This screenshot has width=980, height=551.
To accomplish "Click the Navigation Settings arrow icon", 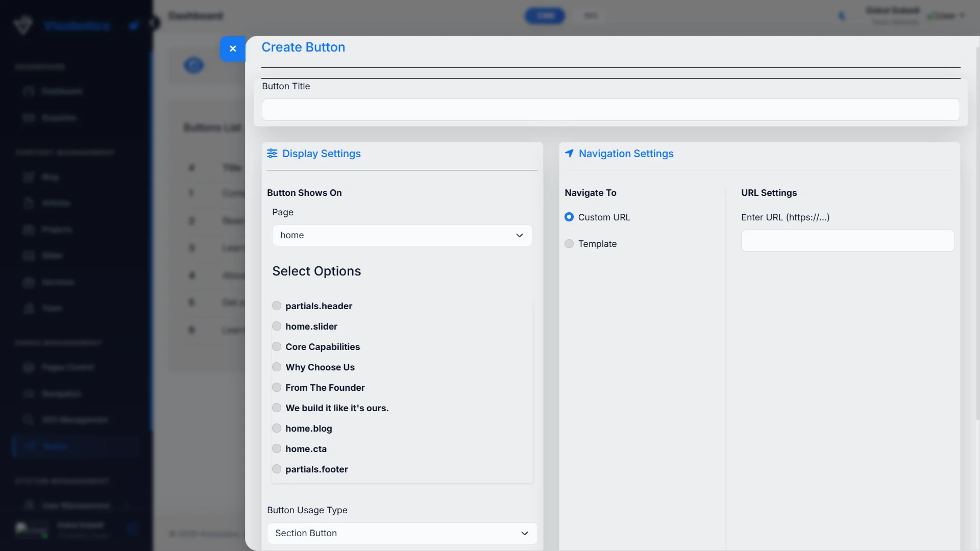I will (x=569, y=154).
